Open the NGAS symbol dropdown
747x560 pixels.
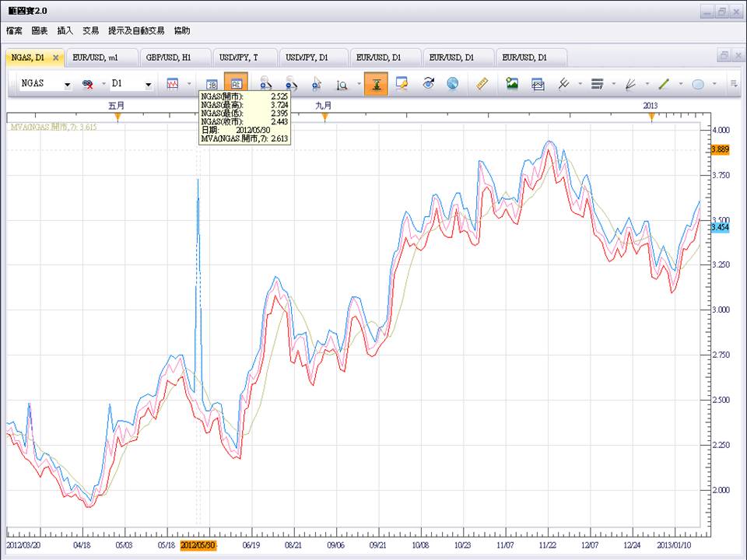point(68,85)
